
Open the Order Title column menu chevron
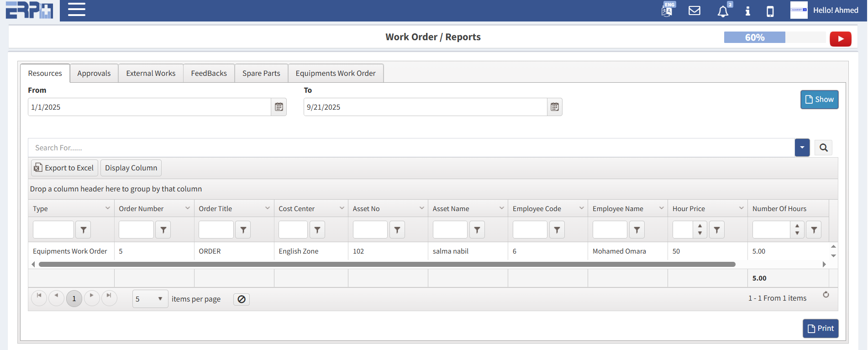pyautogui.click(x=268, y=208)
